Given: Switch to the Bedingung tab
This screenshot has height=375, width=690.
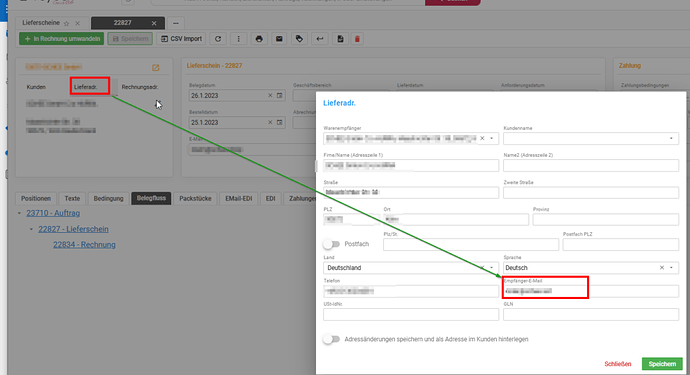Looking at the screenshot, I should (x=108, y=199).
